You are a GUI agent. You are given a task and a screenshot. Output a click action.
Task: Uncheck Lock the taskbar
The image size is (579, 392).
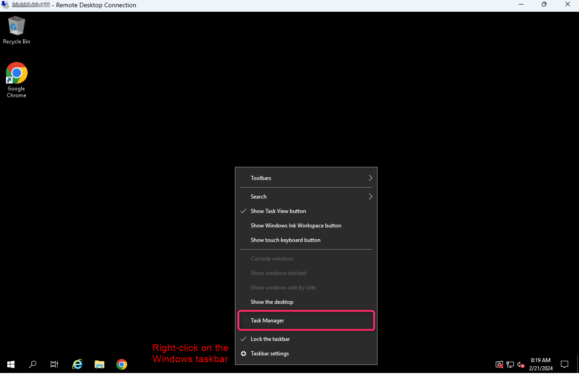(270, 339)
